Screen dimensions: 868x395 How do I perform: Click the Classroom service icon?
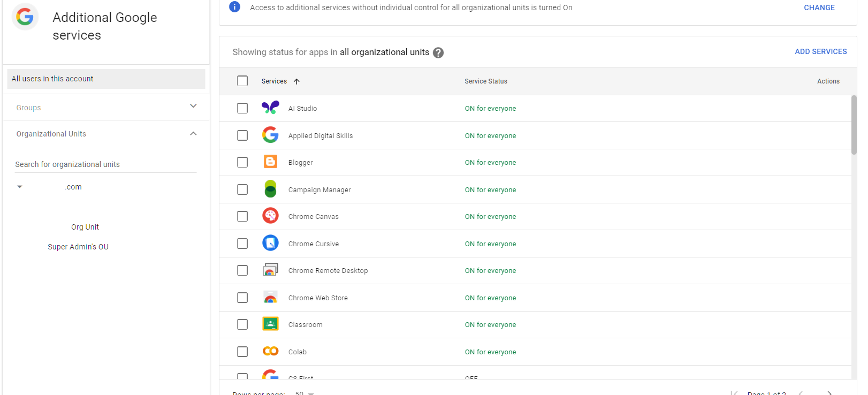pos(270,324)
